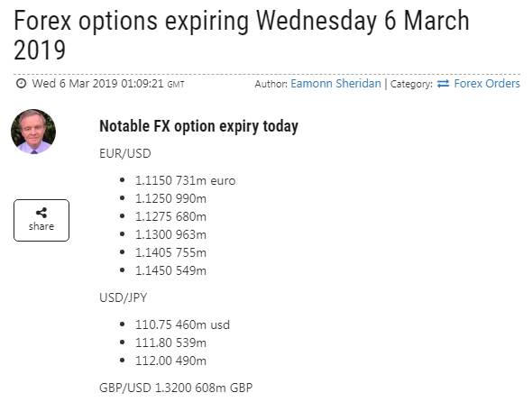532x402 pixels.
Task: Click 'Notable FX option expiry today' heading
Action: [198, 126]
